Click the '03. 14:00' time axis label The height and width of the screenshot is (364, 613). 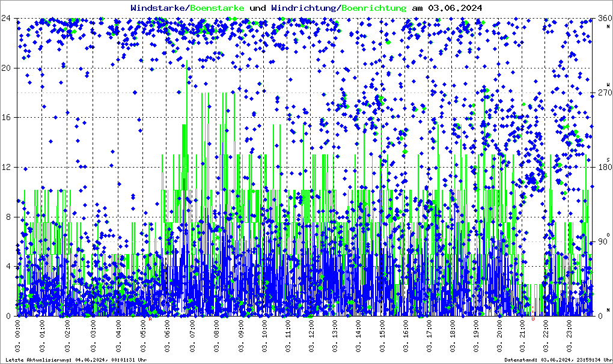tap(359, 335)
